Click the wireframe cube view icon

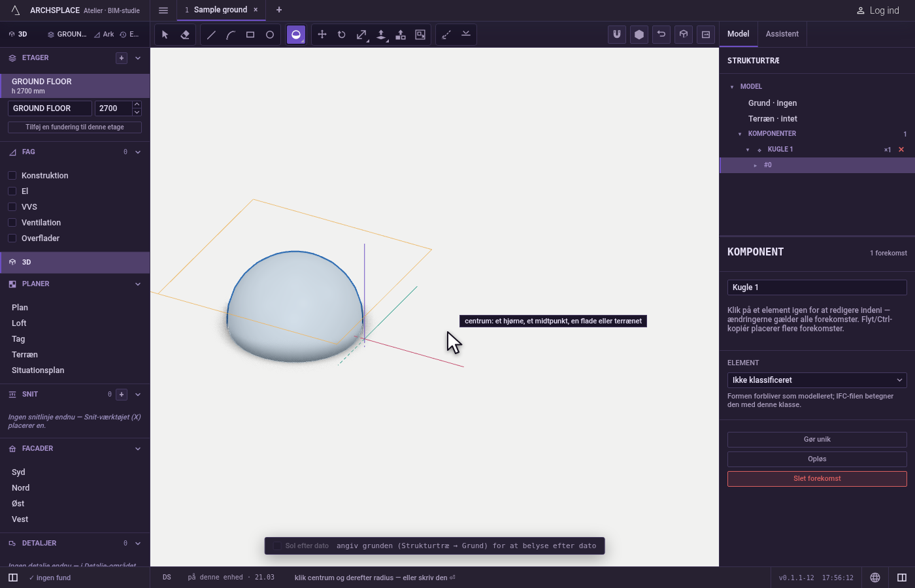[x=684, y=35]
